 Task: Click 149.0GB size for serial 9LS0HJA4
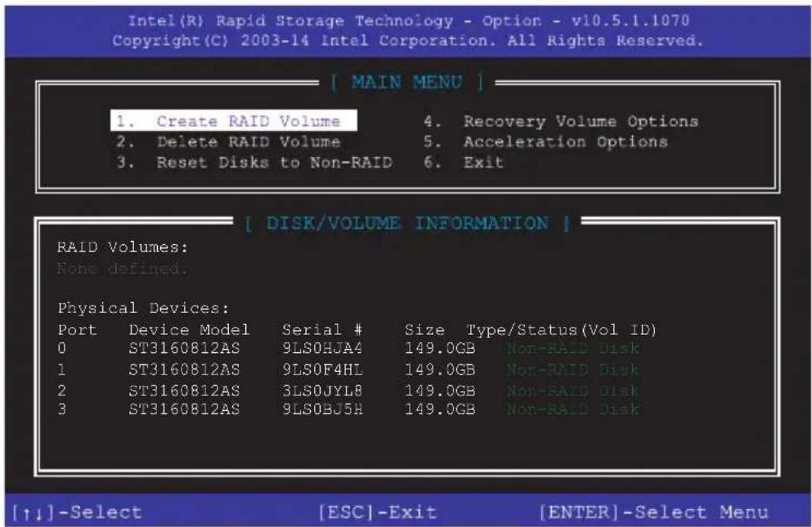click(440, 348)
